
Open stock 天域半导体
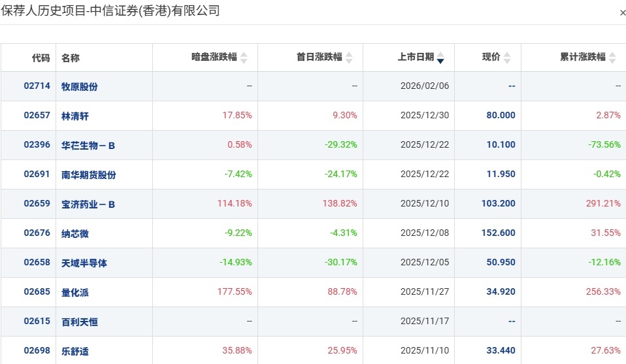click(84, 263)
